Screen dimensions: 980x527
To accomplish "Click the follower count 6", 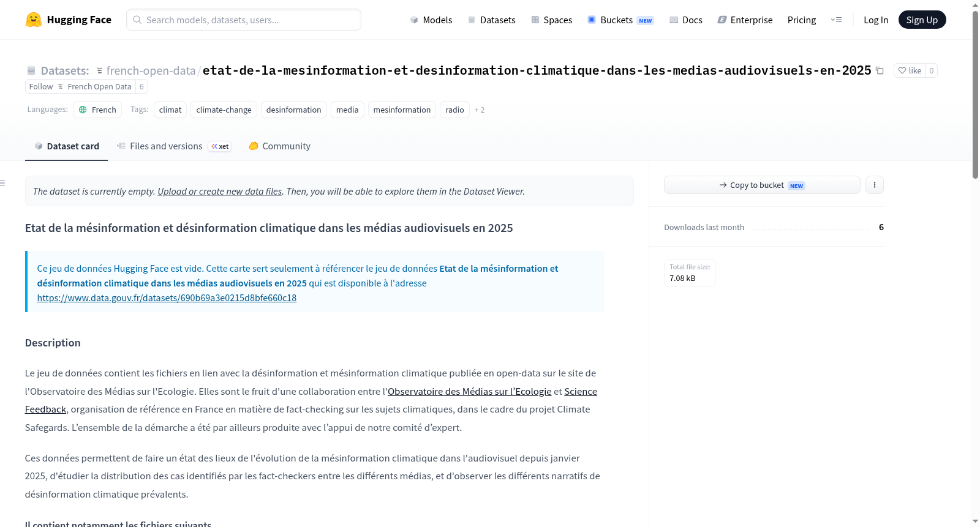I will [141, 86].
